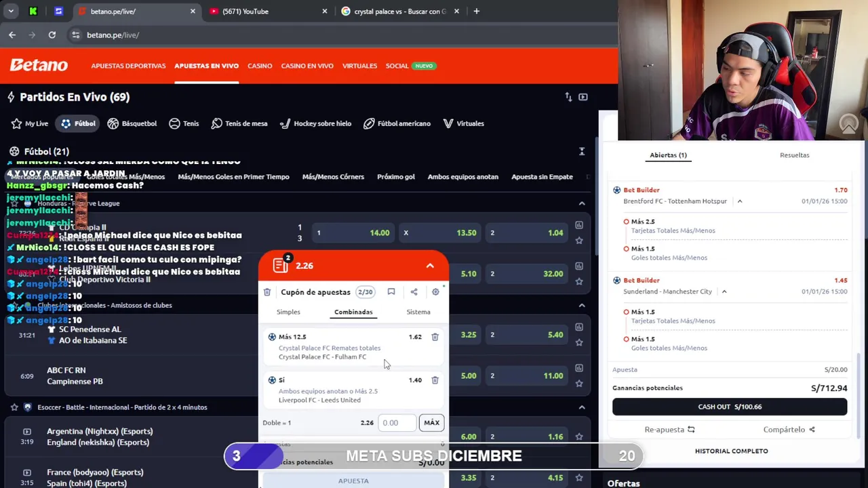Open a new browser tab
The width and height of the screenshot is (868, 488).
coord(476,11)
